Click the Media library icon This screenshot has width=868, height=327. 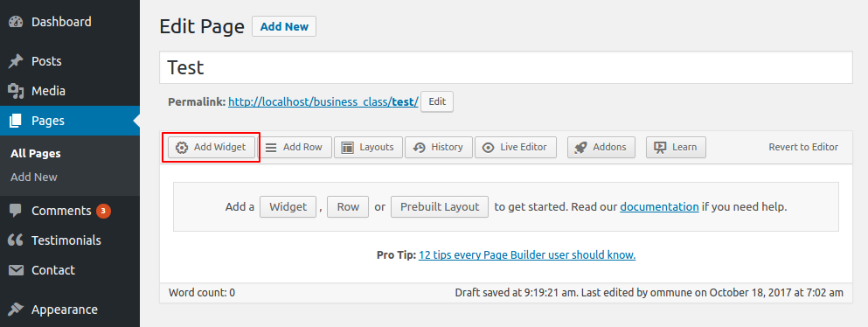pos(16,91)
